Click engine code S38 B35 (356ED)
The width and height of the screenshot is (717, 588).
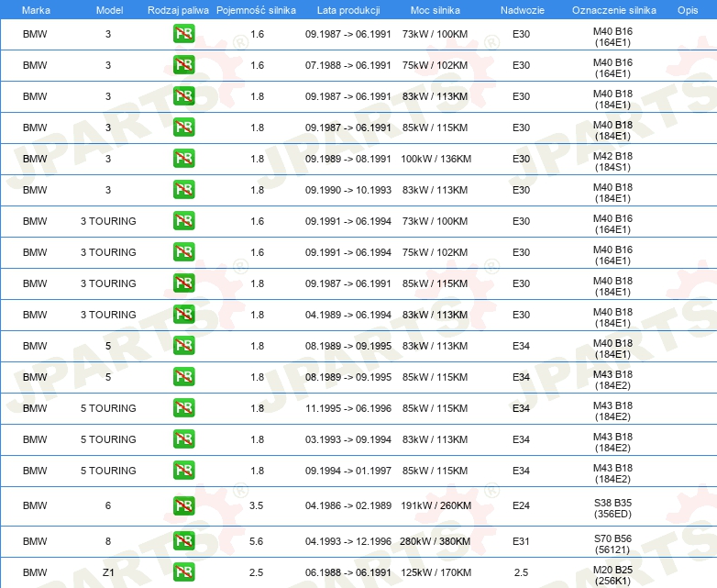click(612, 508)
